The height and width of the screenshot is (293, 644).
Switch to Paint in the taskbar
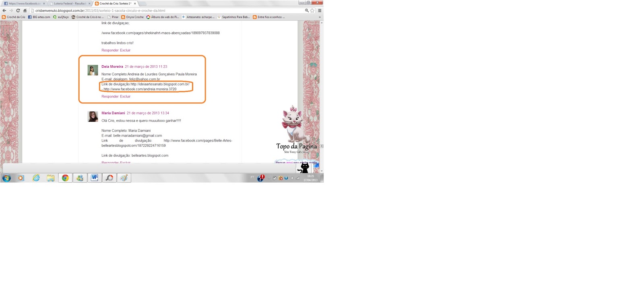pos(124,178)
